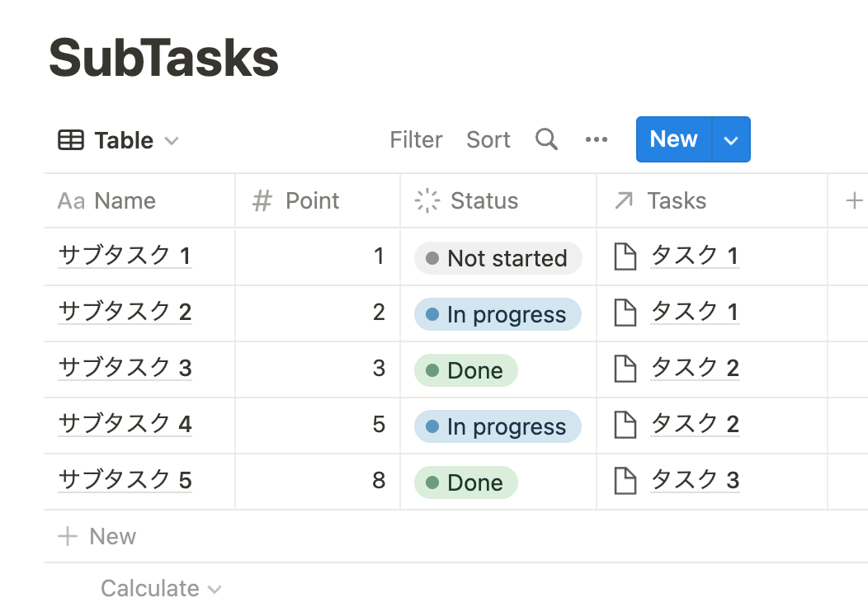Click the Tasks relation arrow icon
This screenshot has height=607, width=868.
point(624,200)
